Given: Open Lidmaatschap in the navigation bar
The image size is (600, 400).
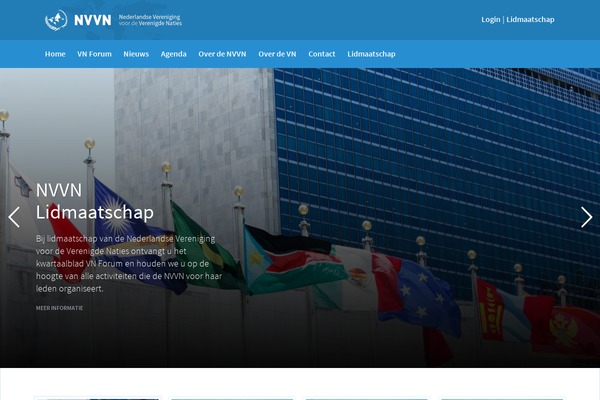Looking at the screenshot, I should point(372,54).
